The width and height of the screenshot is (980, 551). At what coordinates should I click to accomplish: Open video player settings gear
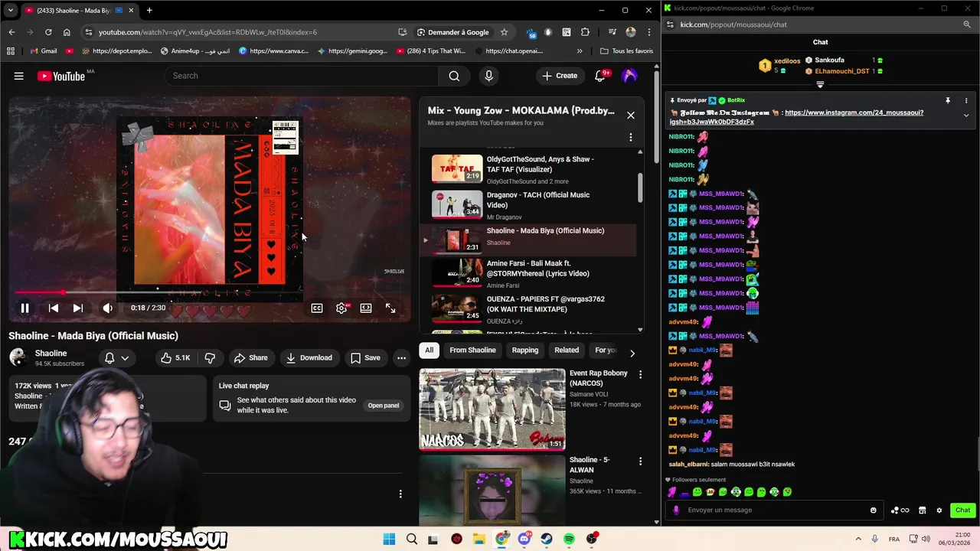[x=341, y=308]
